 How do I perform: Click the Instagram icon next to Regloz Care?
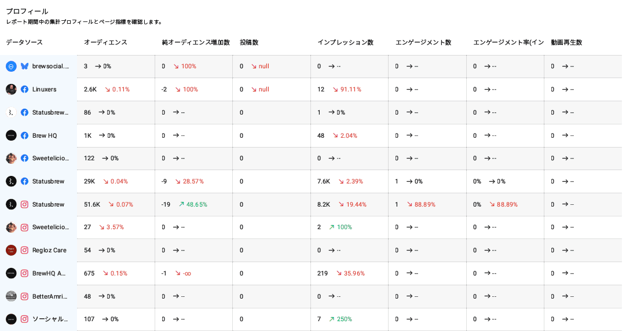(x=24, y=250)
